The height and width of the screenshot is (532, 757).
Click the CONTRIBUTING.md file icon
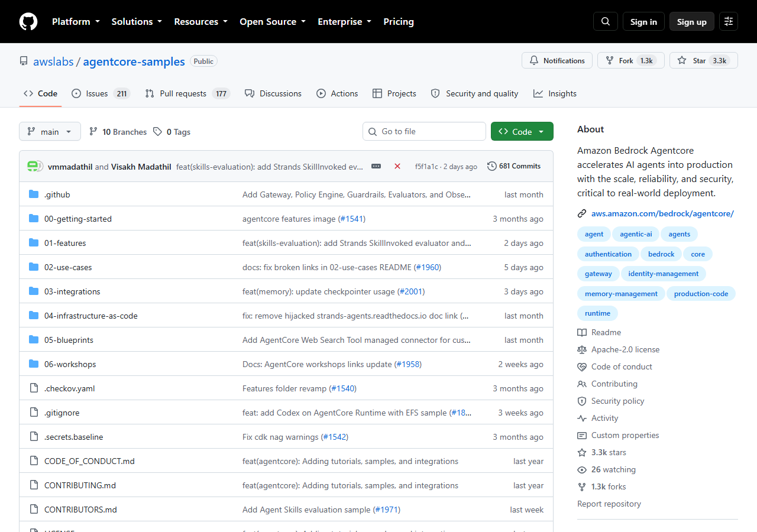tap(34, 485)
